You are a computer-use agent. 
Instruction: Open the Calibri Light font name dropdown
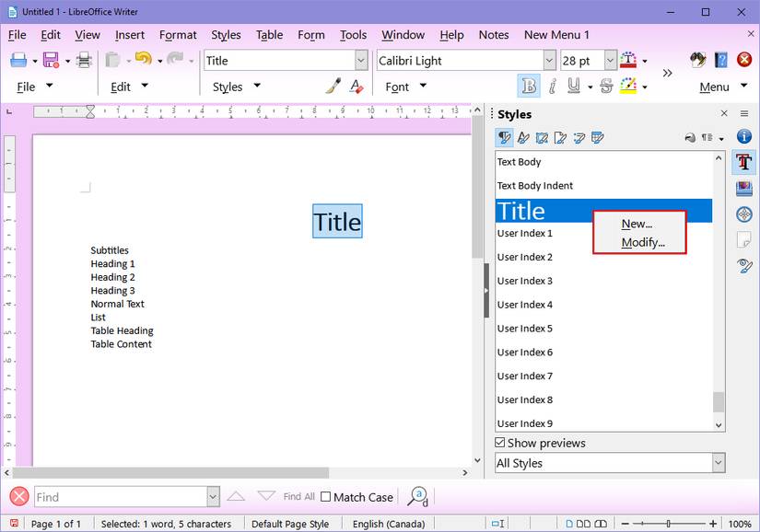[548, 59]
